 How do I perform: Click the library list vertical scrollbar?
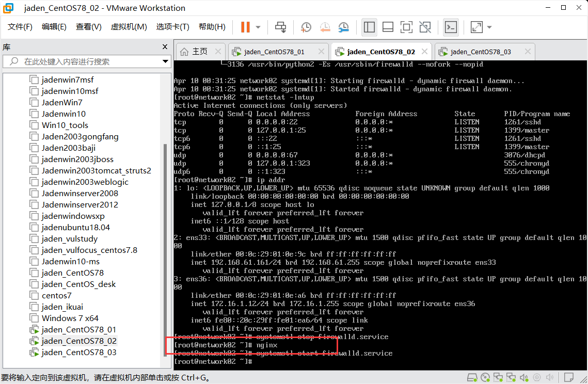(166, 206)
